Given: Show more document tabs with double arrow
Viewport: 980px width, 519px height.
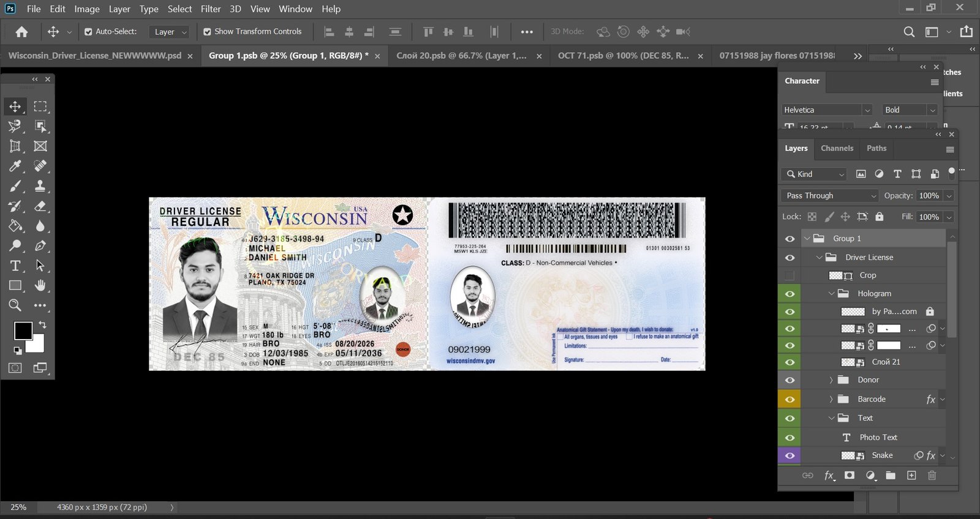Looking at the screenshot, I should tap(858, 56).
